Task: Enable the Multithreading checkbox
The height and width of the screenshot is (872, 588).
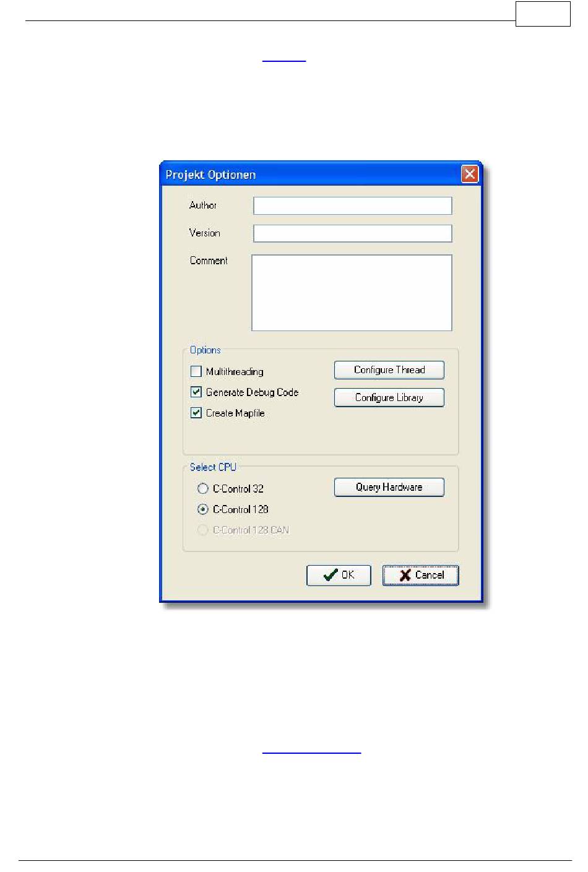Action: pos(196,371)
